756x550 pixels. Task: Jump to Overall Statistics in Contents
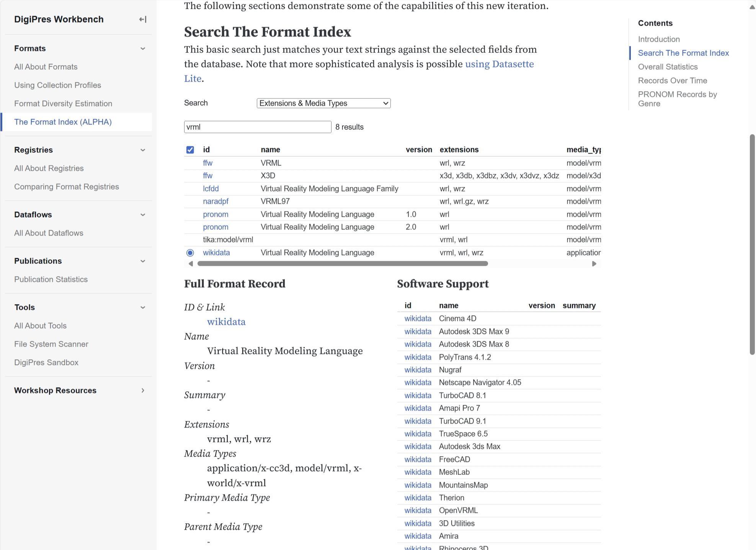coord(668,67)
